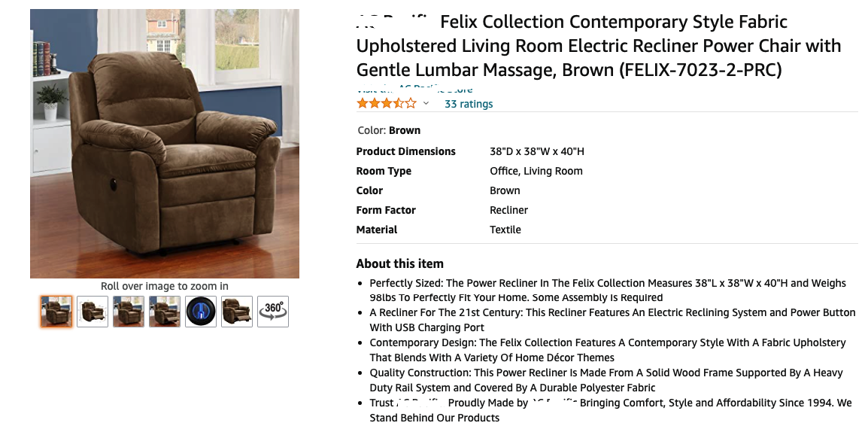Click the 'Roll over image to zoom in' text
The image size is (868, 429).
point(165,286)
